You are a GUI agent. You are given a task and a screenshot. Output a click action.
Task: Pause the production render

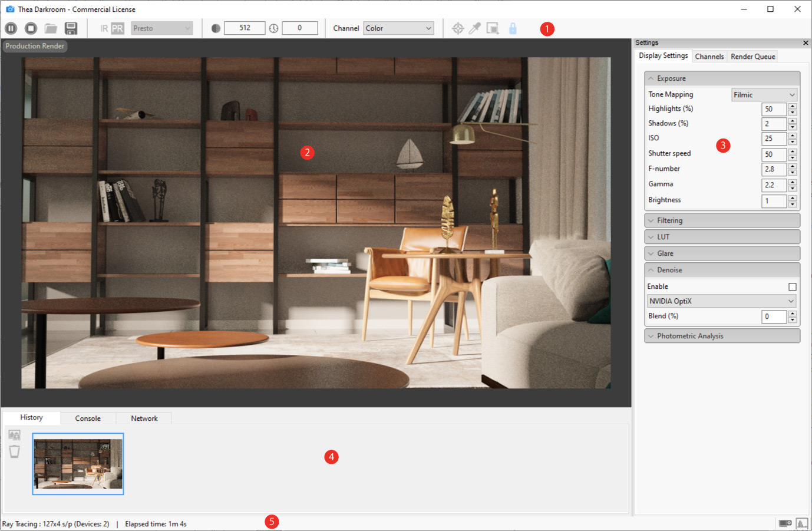pos(11,28)
